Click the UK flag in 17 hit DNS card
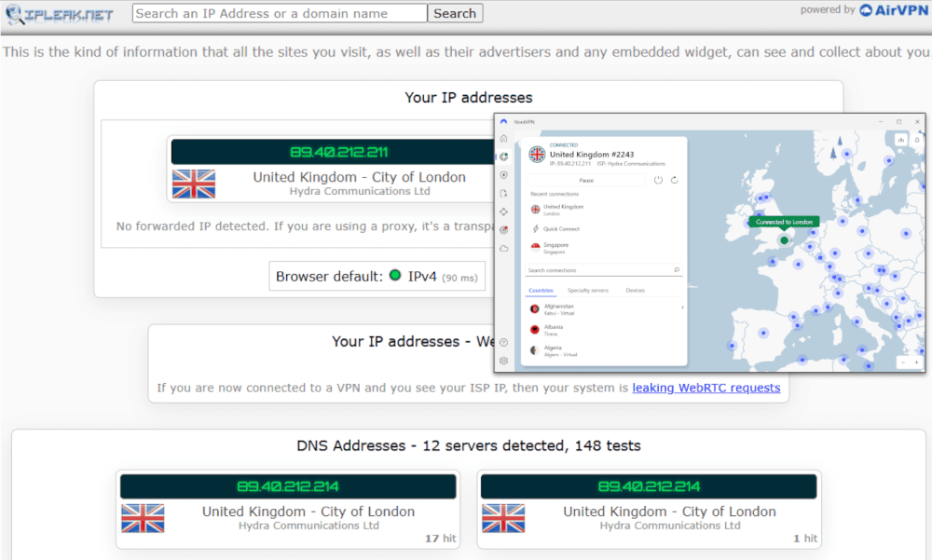Screen dimensions: 932x560 click(143, 518)
